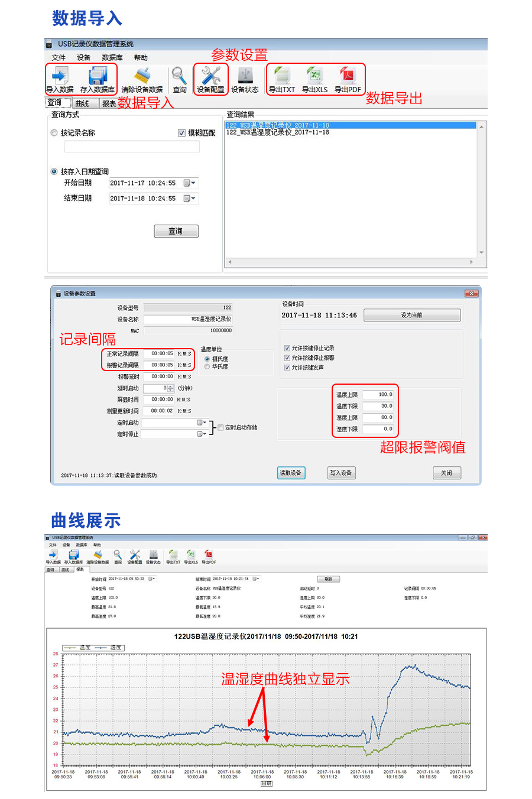Screen dimensions: 532x799
Task: Click 导出PDF icon in the lower chart window
Action: click(208, 554)
